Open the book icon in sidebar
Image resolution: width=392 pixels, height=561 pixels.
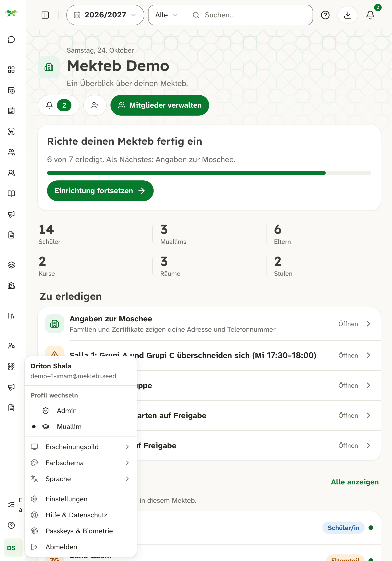[11, 194]
